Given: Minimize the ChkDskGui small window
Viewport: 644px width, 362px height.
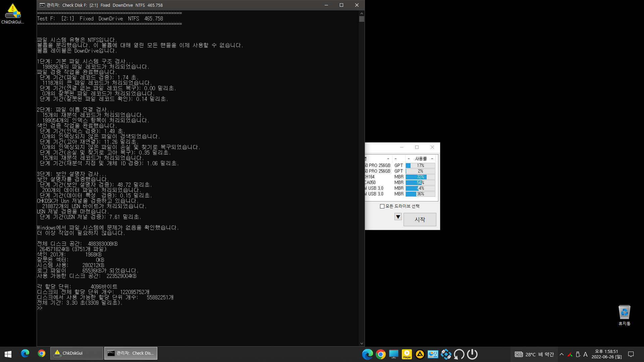Looking at the screenshot, I should (x=402, y=147).
